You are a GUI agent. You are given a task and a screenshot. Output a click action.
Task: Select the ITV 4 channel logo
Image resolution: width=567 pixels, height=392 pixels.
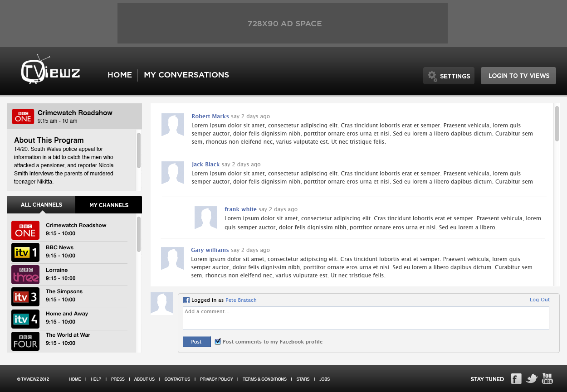[x=25, y=319]
